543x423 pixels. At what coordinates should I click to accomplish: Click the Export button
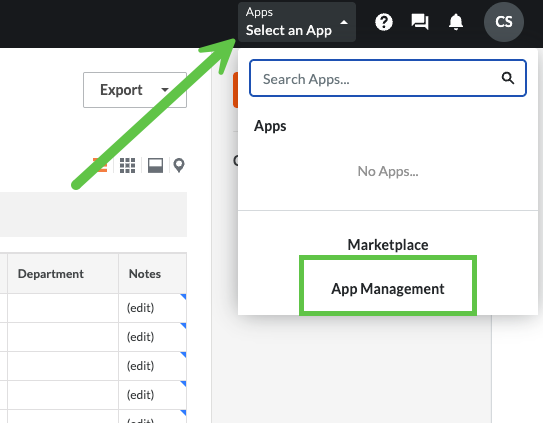click(135, 90)
